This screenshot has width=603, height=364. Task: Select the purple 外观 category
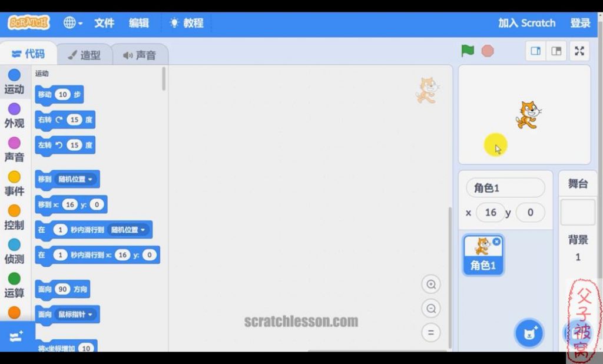pyautogui.click(x=14, y=115)
